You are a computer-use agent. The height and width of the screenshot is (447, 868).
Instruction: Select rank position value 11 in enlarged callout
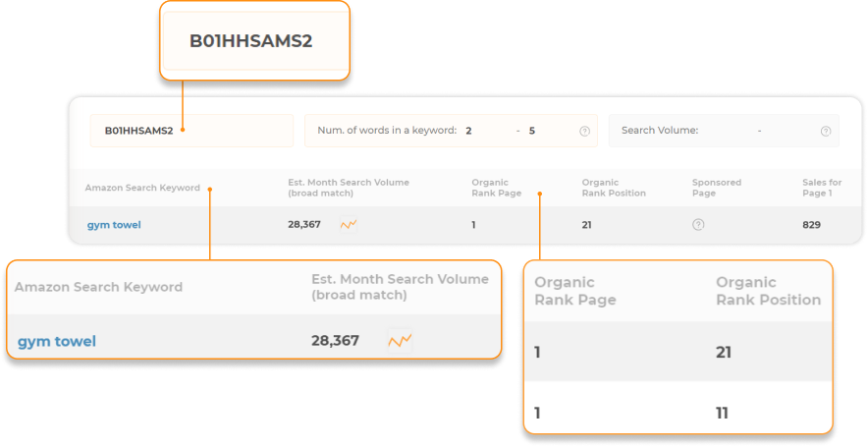coord(722,413)
